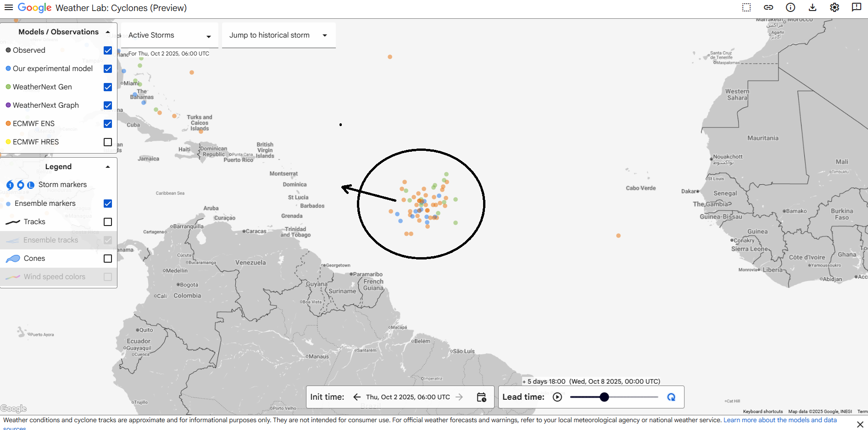The width and height of the screenshot is (868, 430).
Task: Click the lead time slider handle
Action: click(604, 397)
